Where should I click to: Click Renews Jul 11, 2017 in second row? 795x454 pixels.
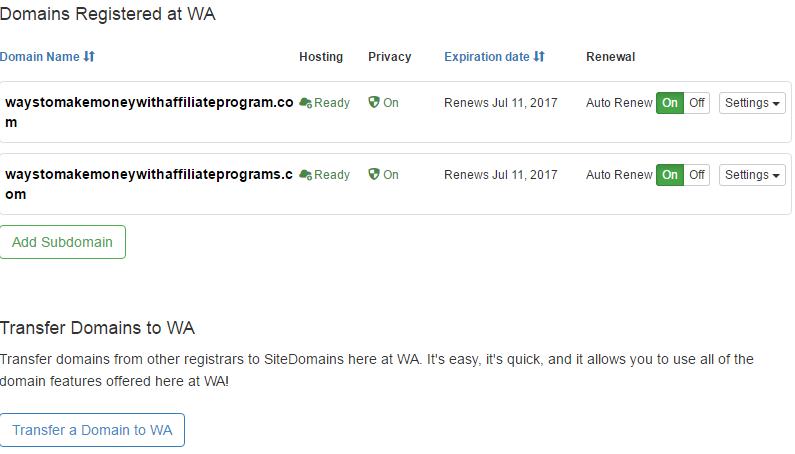coord(500,175)
